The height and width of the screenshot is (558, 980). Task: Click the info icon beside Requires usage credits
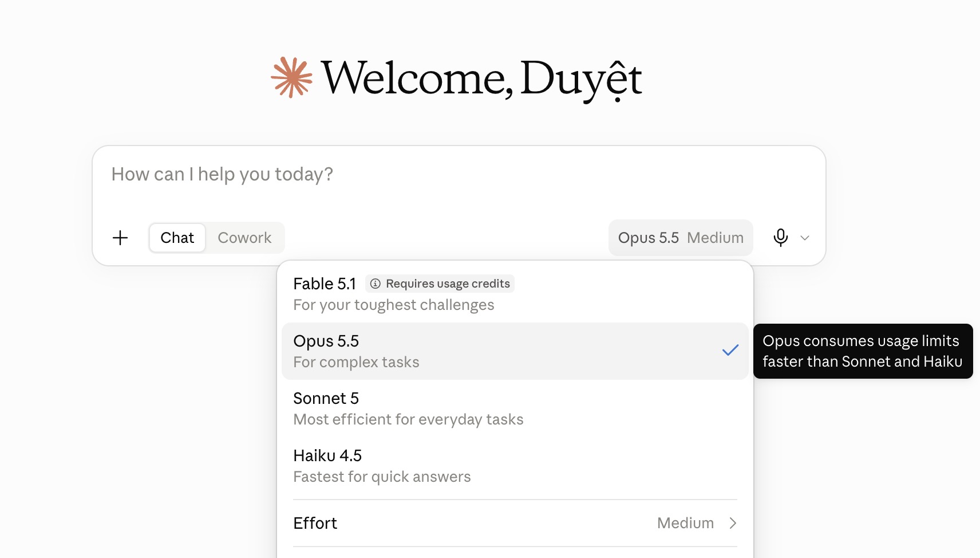[376, 284]
